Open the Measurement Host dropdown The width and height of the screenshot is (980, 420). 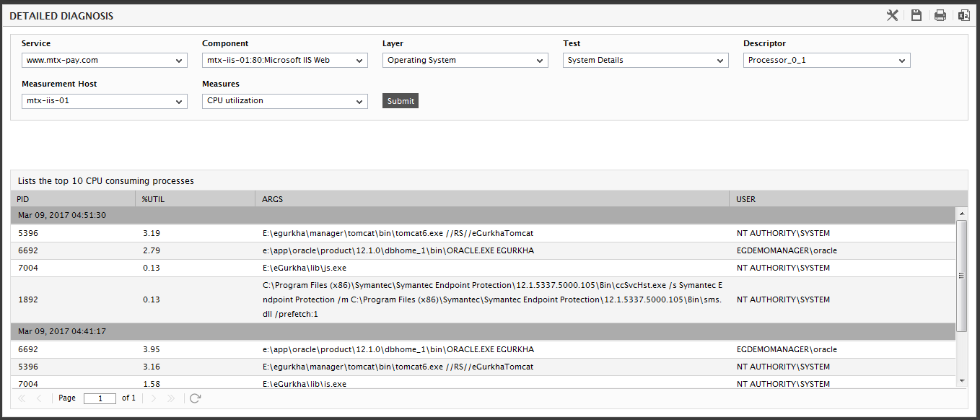pos(105,101)
